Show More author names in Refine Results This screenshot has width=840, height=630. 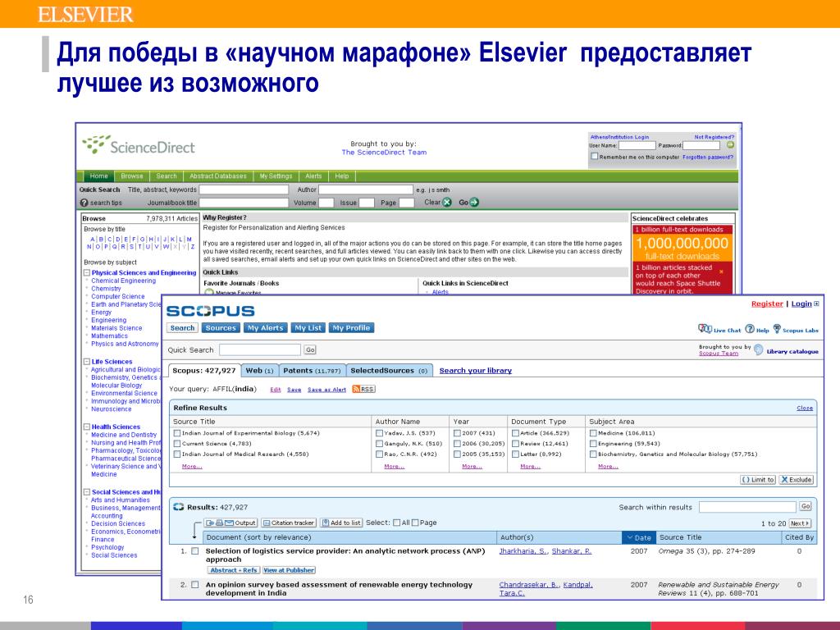[395, 467]
